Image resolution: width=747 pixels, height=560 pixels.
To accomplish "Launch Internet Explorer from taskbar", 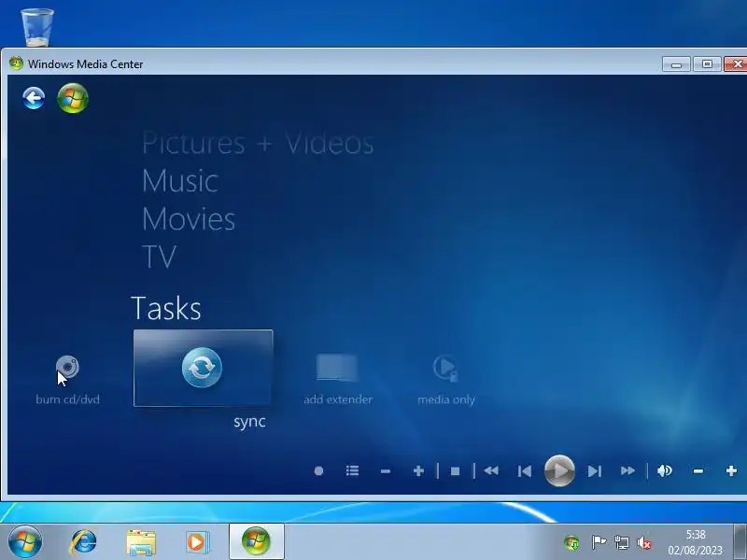I will [83, 542].
